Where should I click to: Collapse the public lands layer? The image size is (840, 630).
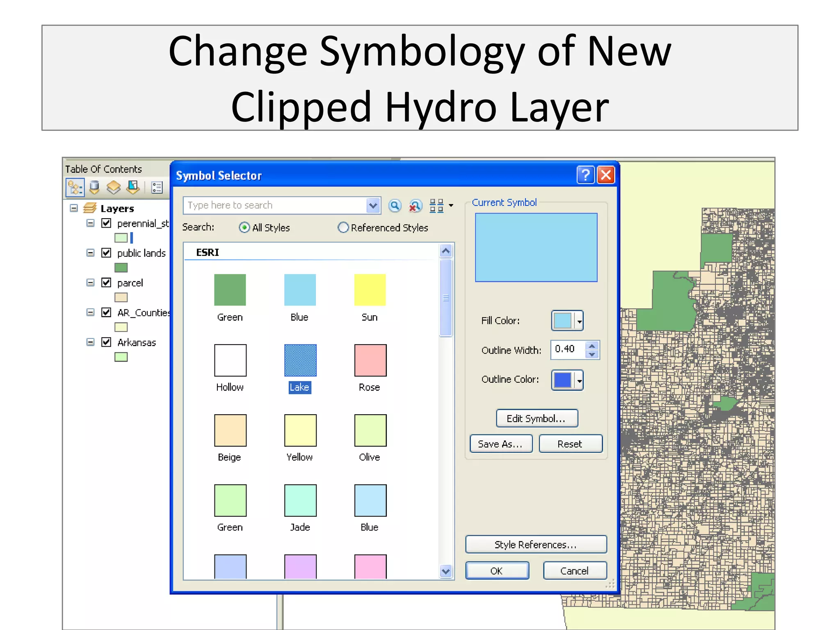coord(90,253)
